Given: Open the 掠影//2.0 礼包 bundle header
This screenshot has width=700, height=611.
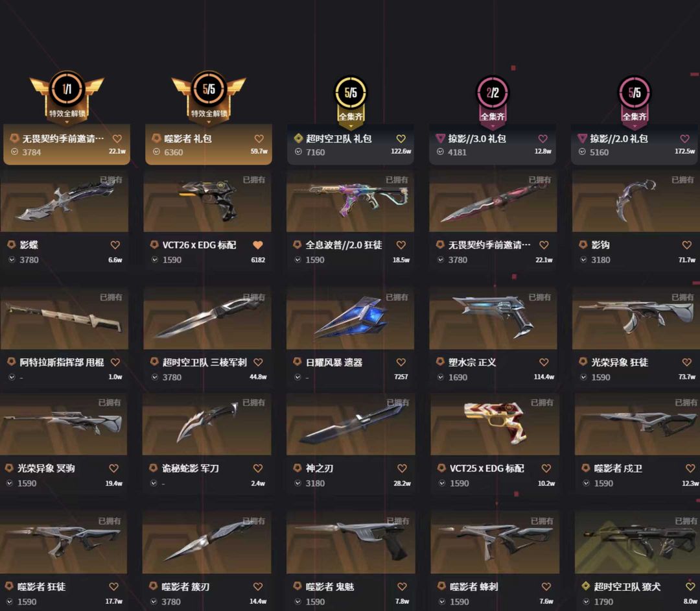Looking at the screenshot, I should click(635, 144).
